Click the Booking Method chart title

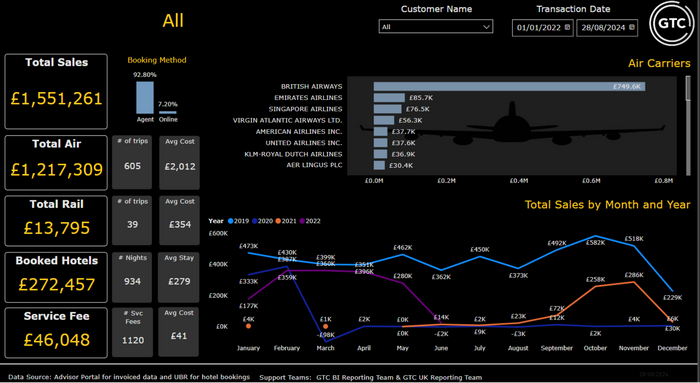[x=157, y=60]
